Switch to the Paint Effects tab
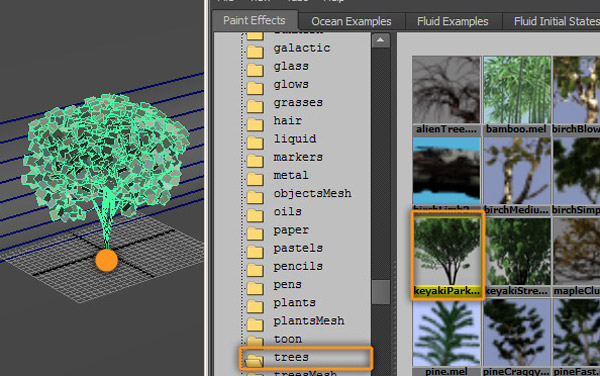 pos(254,20)
